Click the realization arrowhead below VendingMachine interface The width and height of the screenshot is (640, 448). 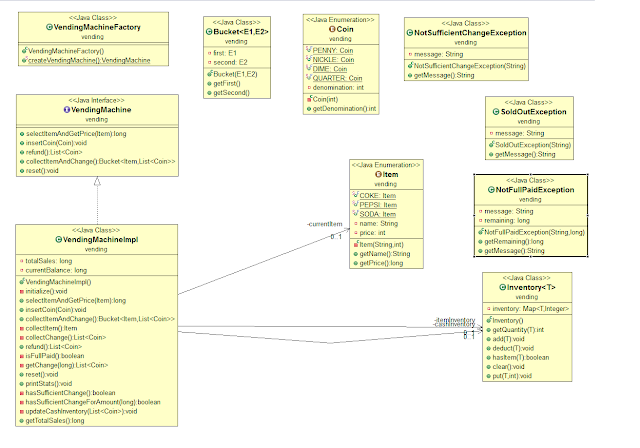pyautogui.click(x=97, y=182)
